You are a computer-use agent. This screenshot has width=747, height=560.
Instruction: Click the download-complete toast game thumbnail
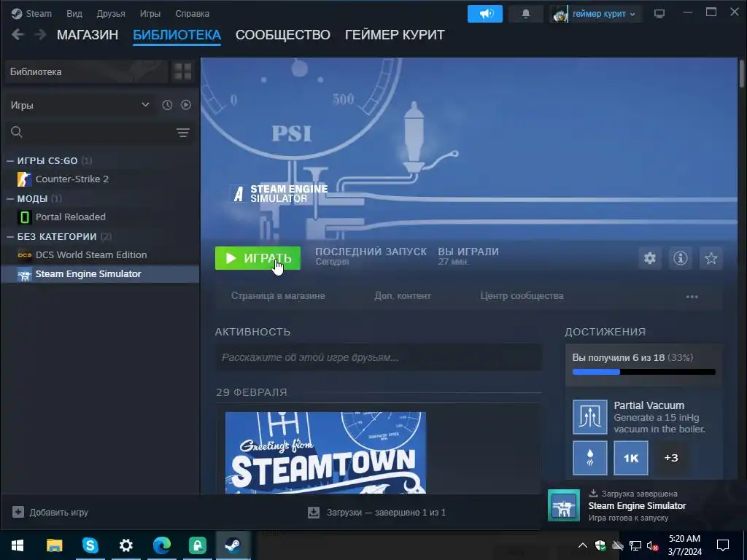tap(564, 505)
